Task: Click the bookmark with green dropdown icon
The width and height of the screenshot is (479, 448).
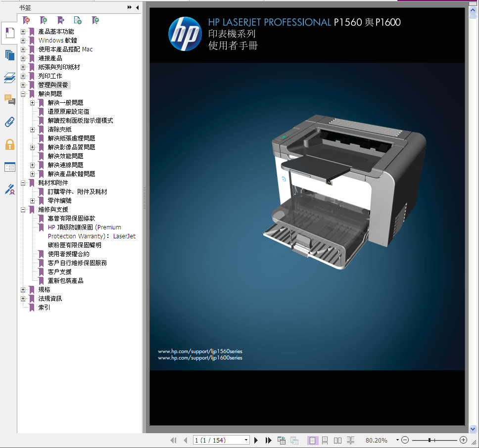Action: (x=96, y=20)
